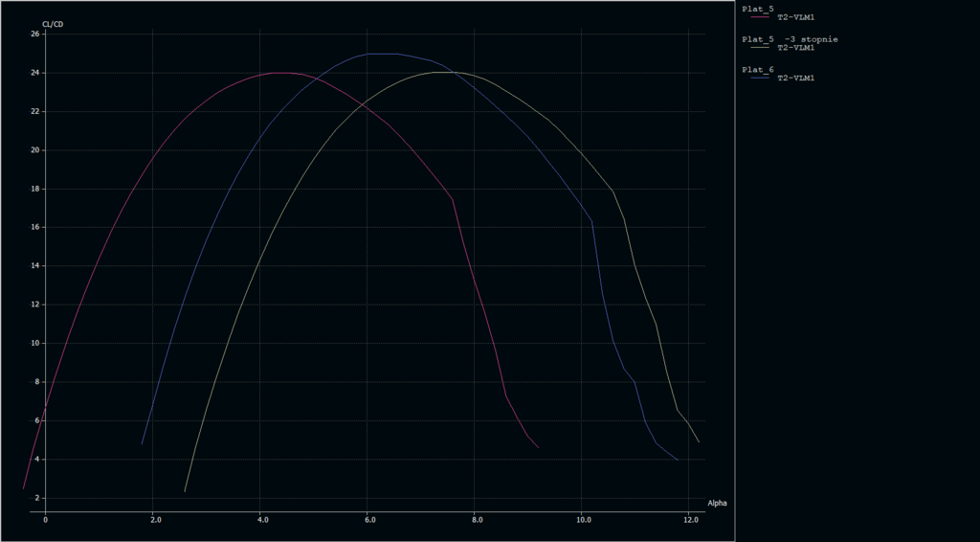The width and height of the screenshot is (980, 542).
Task: Click the 6.0 tick label on Alpha axis
Action: [x=368, y=520]
